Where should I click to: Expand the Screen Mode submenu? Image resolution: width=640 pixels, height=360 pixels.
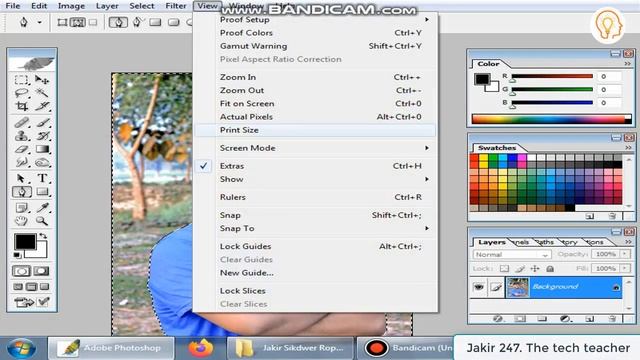[x=315, y=148]
